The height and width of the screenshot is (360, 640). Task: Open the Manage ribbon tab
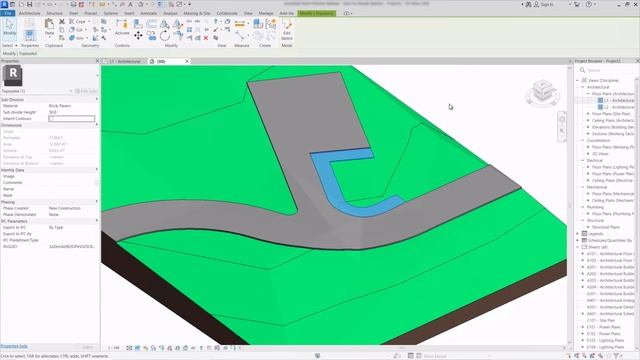[266, 13]
